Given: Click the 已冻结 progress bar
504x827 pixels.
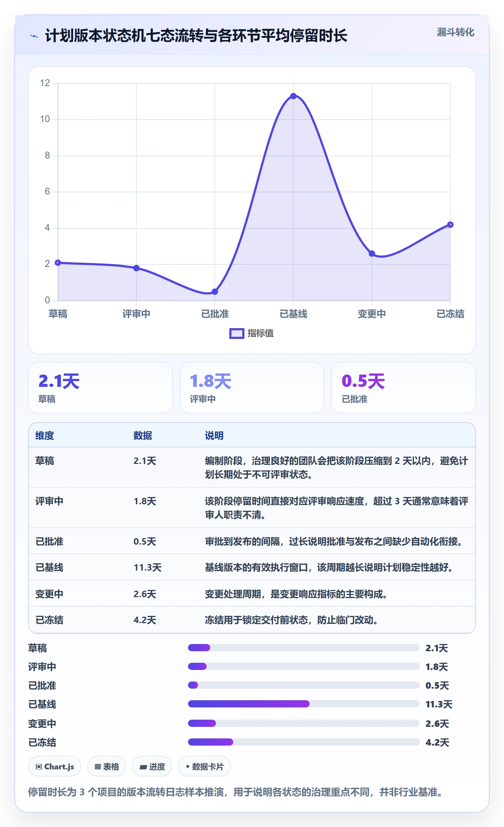Looking at the screenshot, I should coord(304,742).
